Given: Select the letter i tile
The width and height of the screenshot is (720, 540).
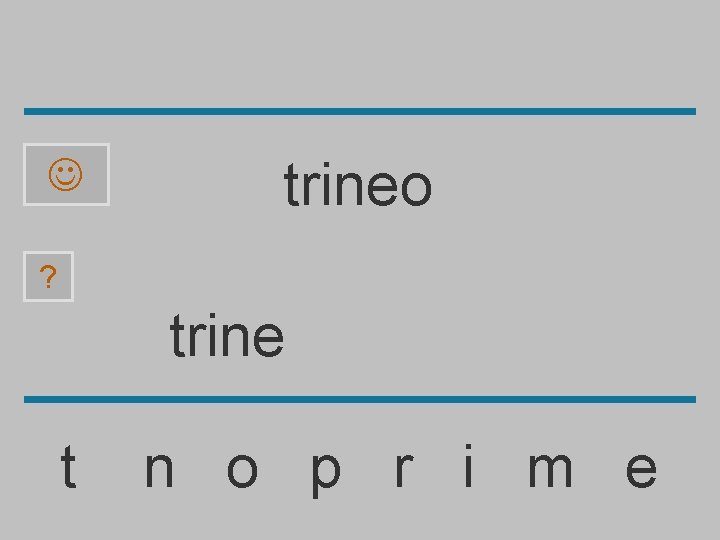Looking at the screenshot, I should pos(468,465).
